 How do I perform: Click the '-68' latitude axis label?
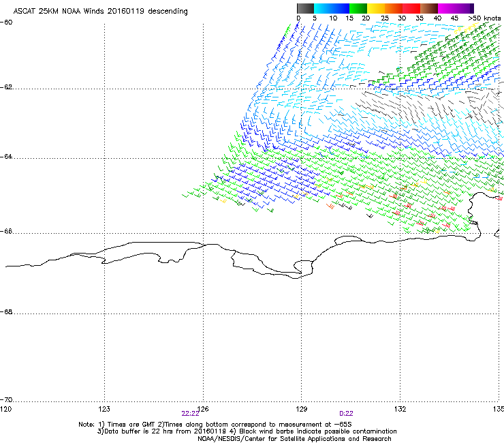(x=6, y=312)
